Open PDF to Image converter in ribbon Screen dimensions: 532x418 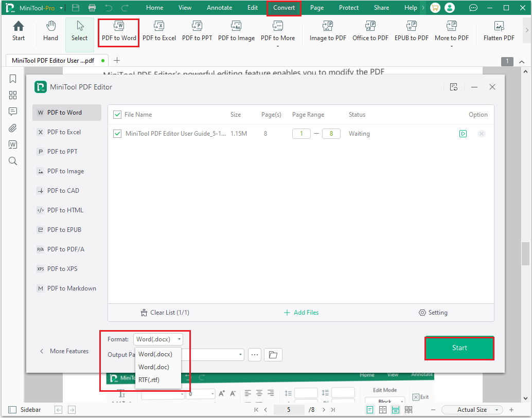(236, 31)
